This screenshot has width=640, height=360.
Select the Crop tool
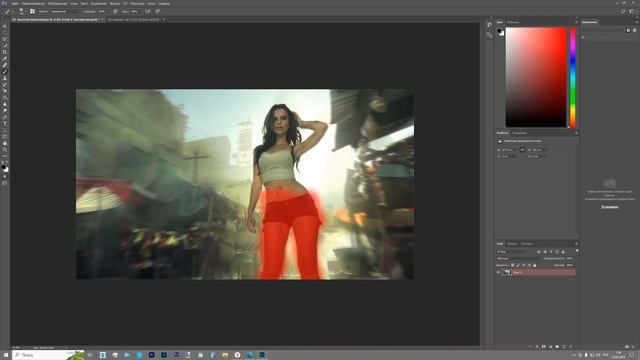pyautogui.click(x=5, y=52)
